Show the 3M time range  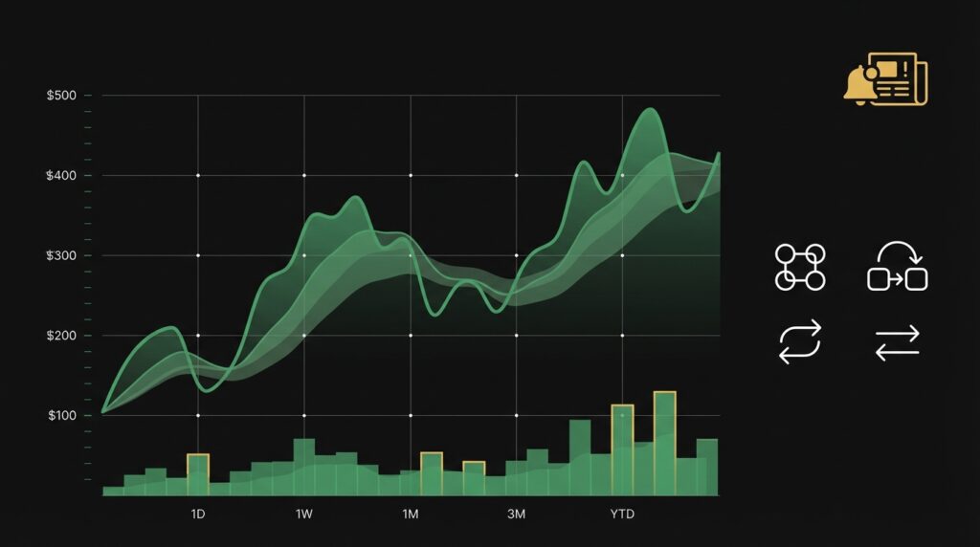click(x=516, y=514)
